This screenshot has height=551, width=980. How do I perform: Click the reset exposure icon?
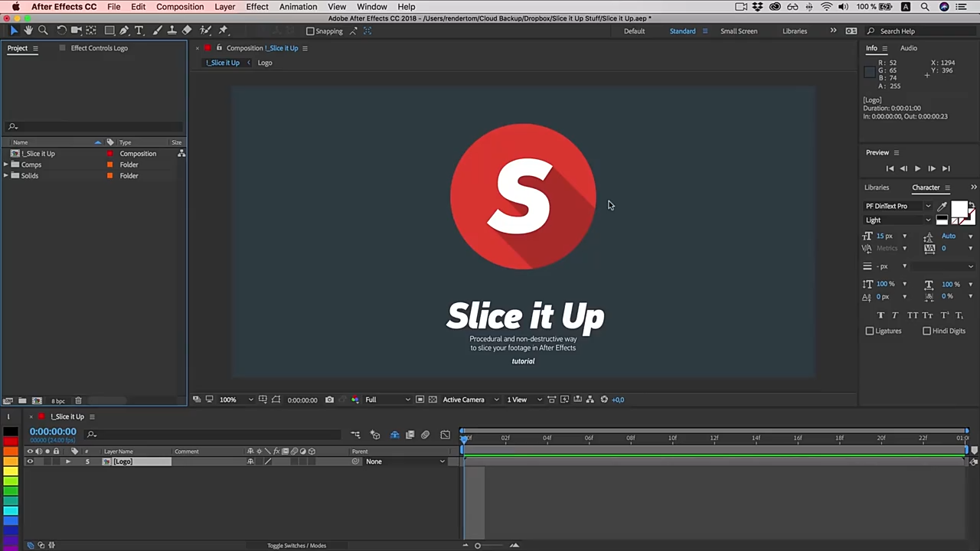(604, 399)
